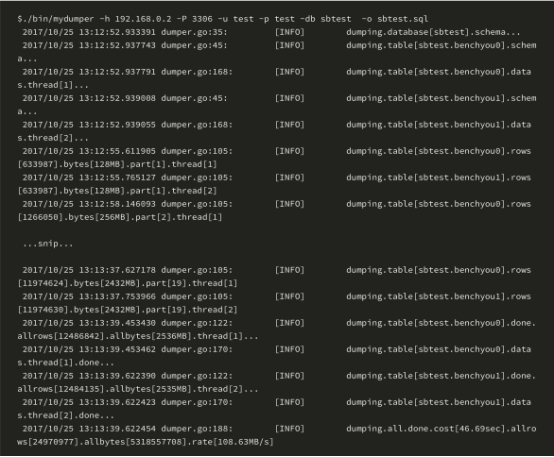
Task: Click the [1266050].bytes[256MB].part[2].thread[1] line
Action: coord(120,217)
